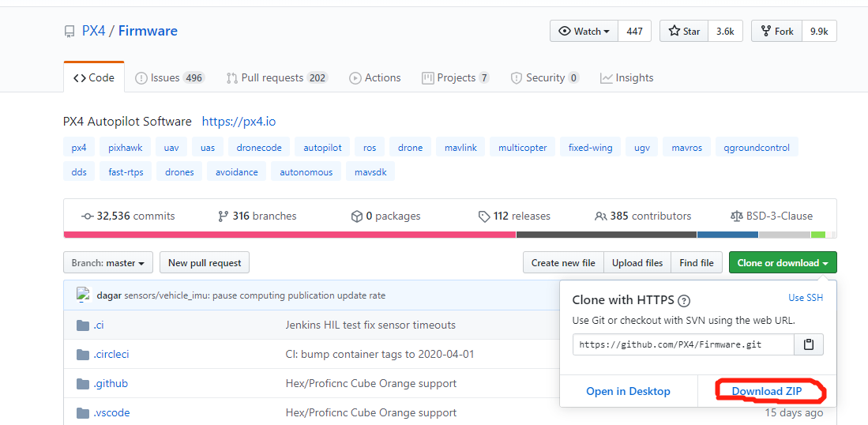This screenshot has height=425, width=868.
Task: Select the dronecode topic tag
Action: pos(259,148)
